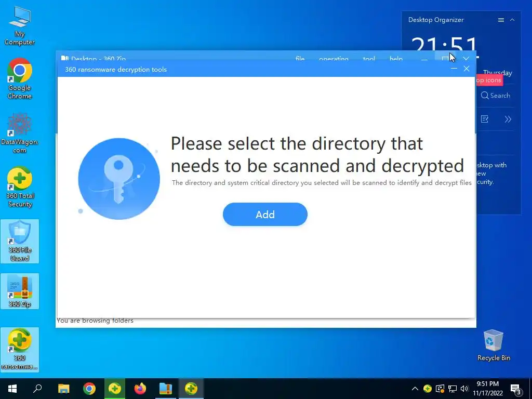Click active 360 ransomware tool taskbar button

(x=191, y=389)
